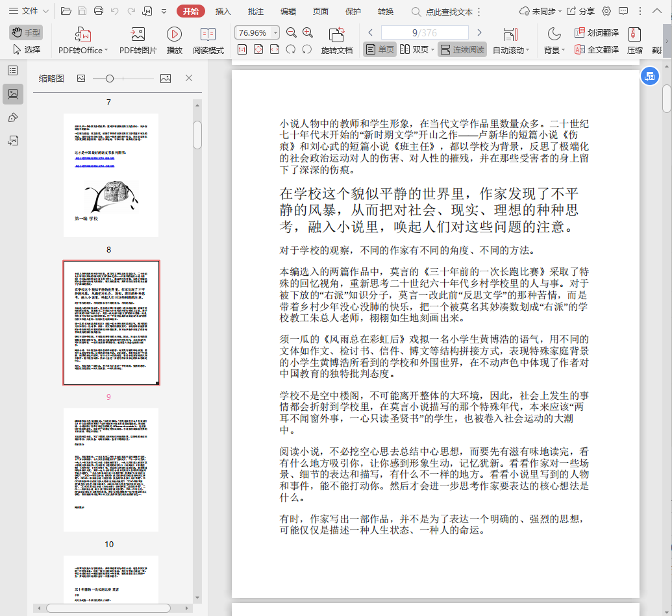Expand the 自动滚动 dropdown
Image resolution: width=672 pixels, height=616 pixels.
pos(528,50)
